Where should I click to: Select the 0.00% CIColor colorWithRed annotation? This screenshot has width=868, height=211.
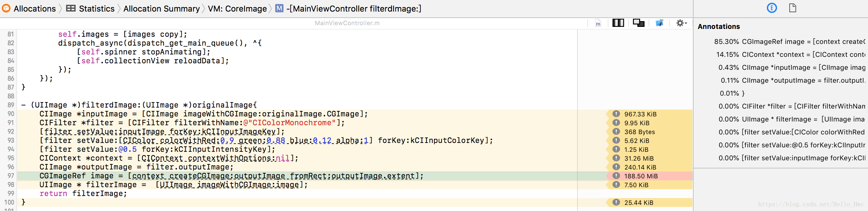pyautogui.click(x=792, y=132)
